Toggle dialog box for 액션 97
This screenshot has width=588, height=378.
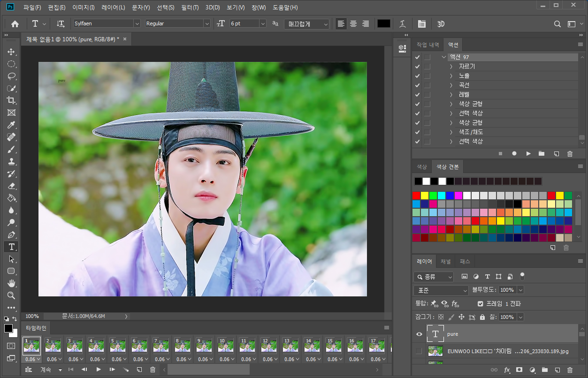[427, 57]
